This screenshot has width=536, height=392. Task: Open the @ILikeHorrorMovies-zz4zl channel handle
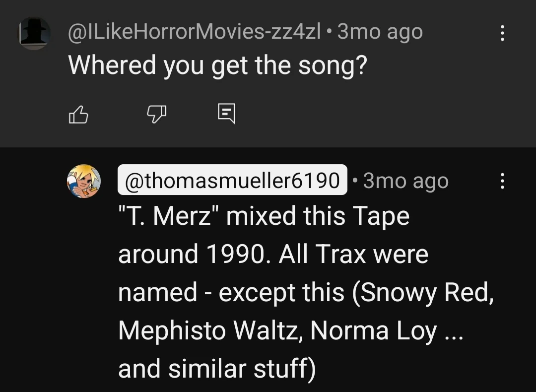[194, 33]
